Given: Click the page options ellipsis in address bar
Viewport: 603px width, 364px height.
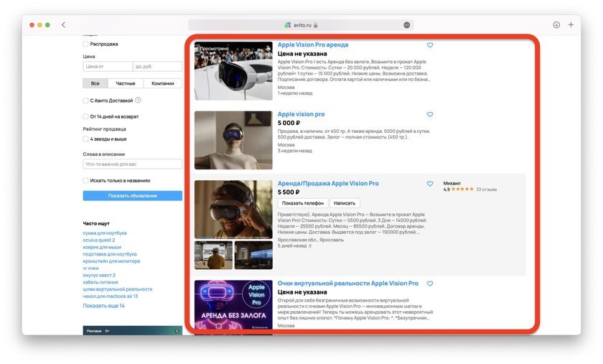Looking at the screenshot, I should click(406, 25).
